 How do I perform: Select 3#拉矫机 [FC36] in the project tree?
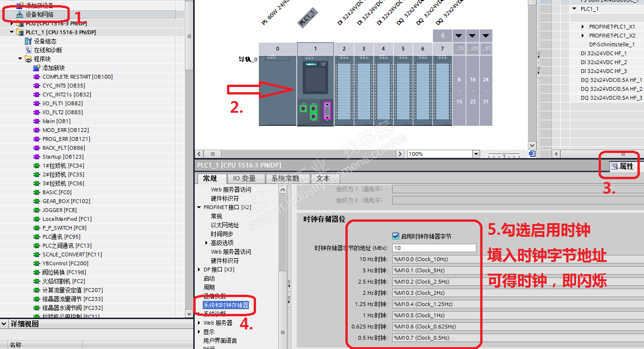pos(63,183)
